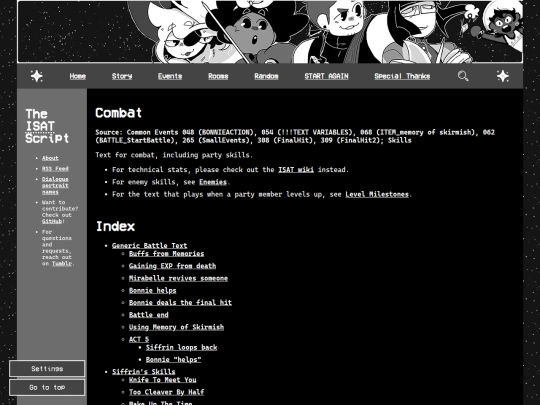Jump to Siffrin loops back
Viewport: 540px width, 405px height.
(x=181, y=347)
